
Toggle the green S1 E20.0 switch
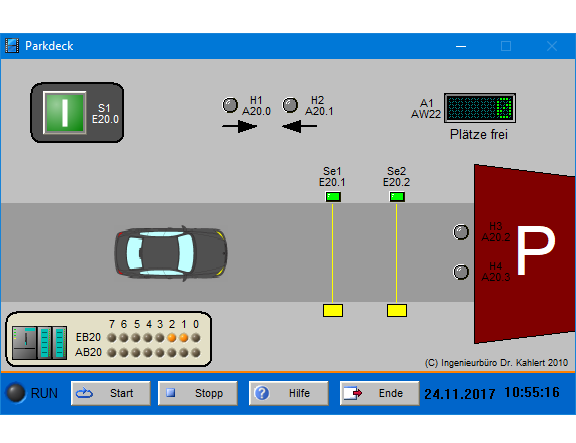coord(65,112)
